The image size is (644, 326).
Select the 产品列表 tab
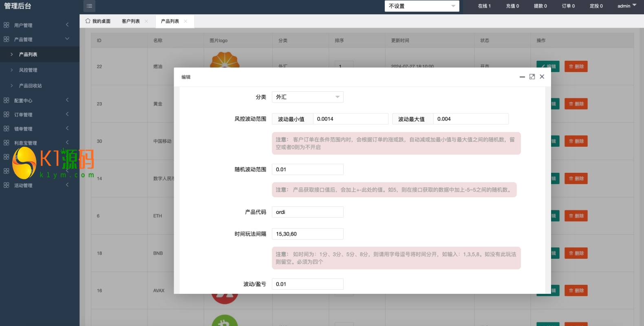tap(170, 21)
